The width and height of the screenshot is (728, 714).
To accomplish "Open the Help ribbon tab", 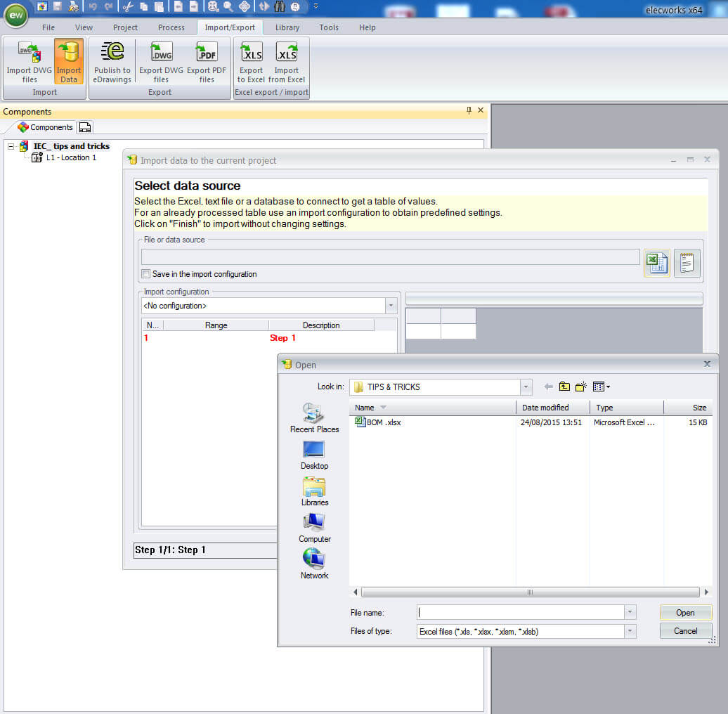I will coord(368,27).
